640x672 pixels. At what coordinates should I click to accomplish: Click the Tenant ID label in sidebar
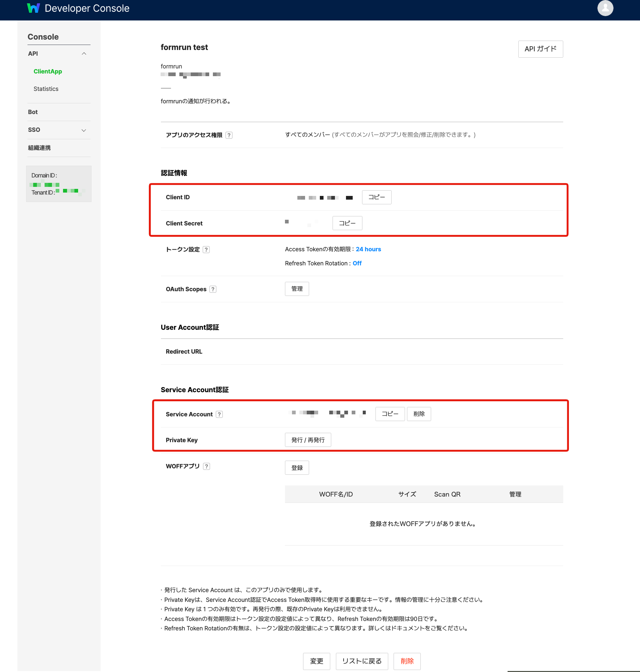[43, 193]
